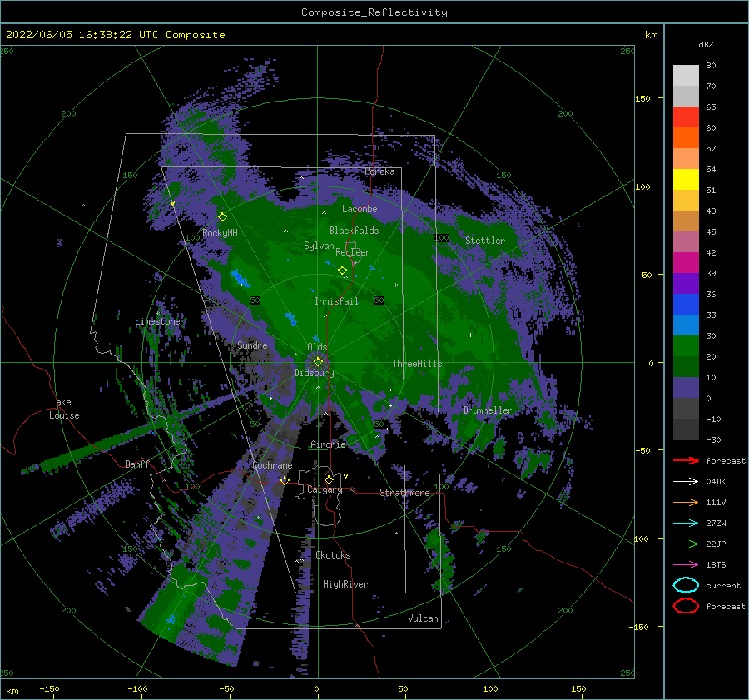Click the Strathmore label
The height and width of the screenshot is (700, 749).
tap(404, 493)
